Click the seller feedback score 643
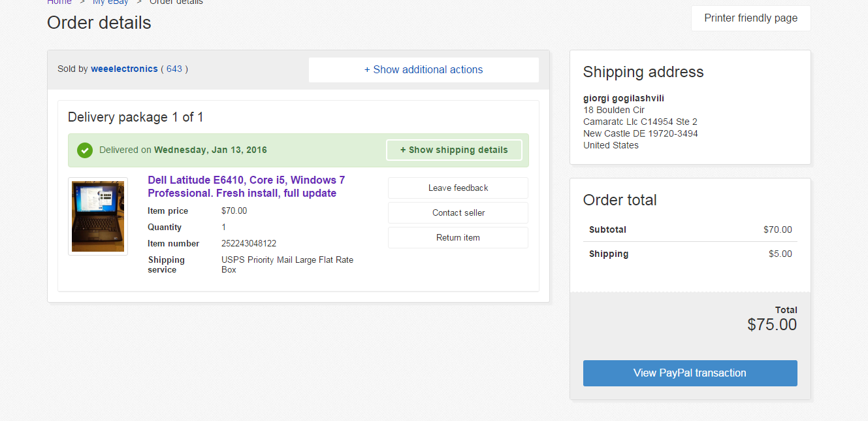Viewport: 868px width, 421px height. [x=174, y=69]
